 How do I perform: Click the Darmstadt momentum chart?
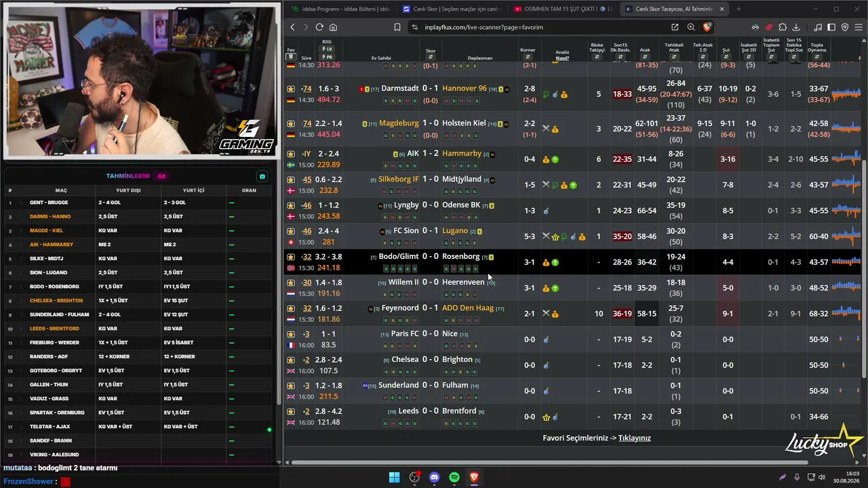coord(846,94)
